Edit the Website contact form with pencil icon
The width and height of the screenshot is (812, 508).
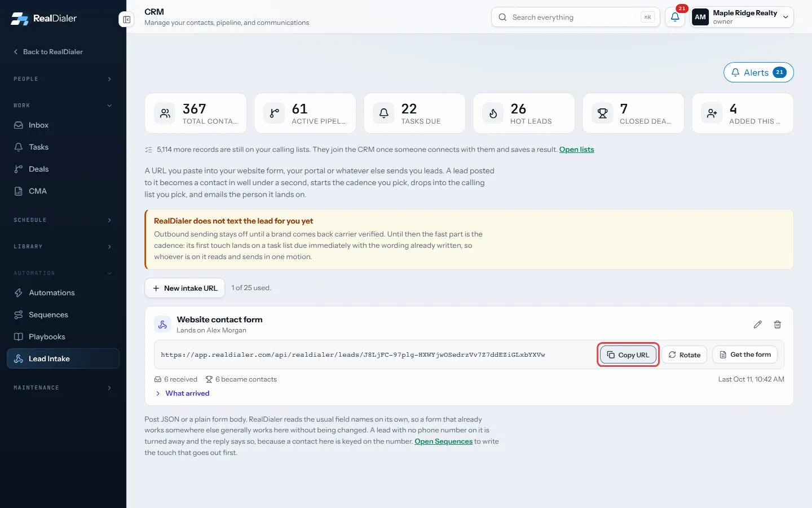[x=758, y=325]
